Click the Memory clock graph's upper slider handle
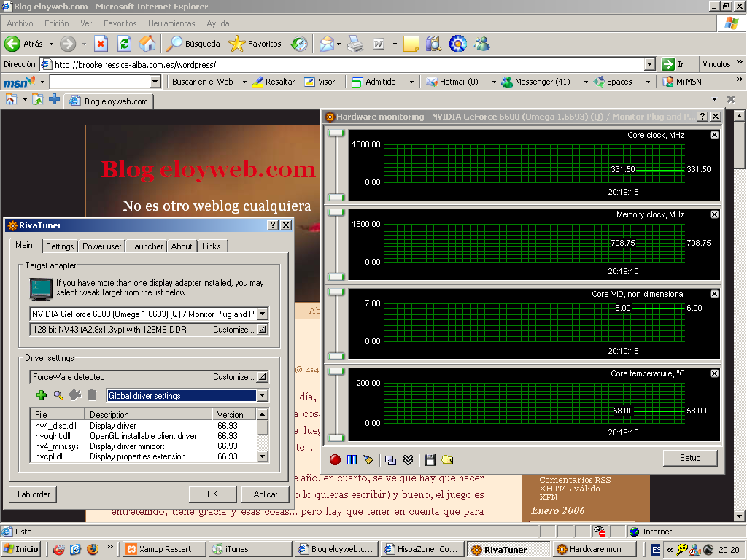This screenshot has width=747, height=560. point(336,212)
